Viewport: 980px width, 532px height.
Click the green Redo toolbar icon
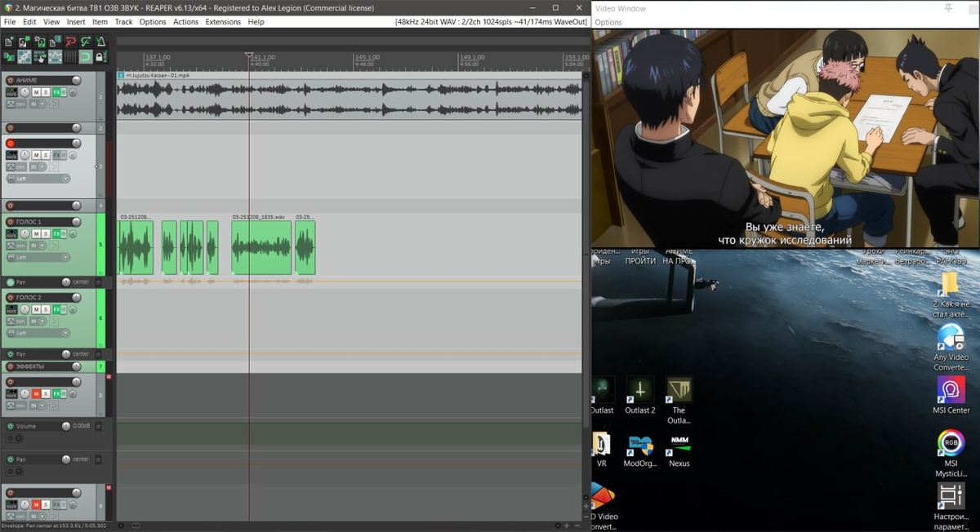pyautogui.click(x=86, y=42)
